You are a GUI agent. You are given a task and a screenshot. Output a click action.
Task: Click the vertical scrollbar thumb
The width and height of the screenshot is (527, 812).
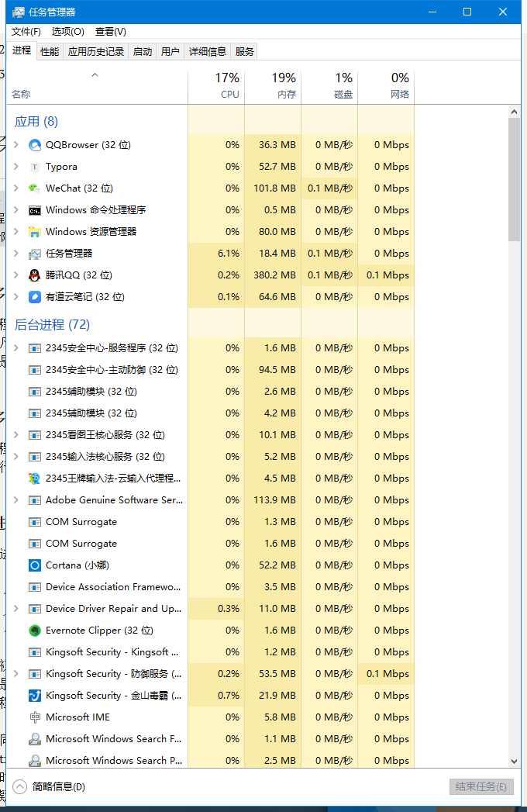[x=514, y=180]
